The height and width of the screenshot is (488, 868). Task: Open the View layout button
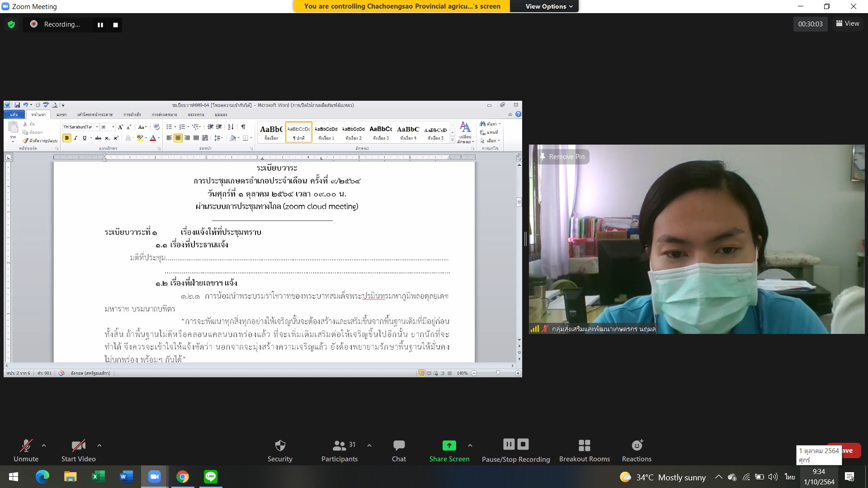point(847,23)
